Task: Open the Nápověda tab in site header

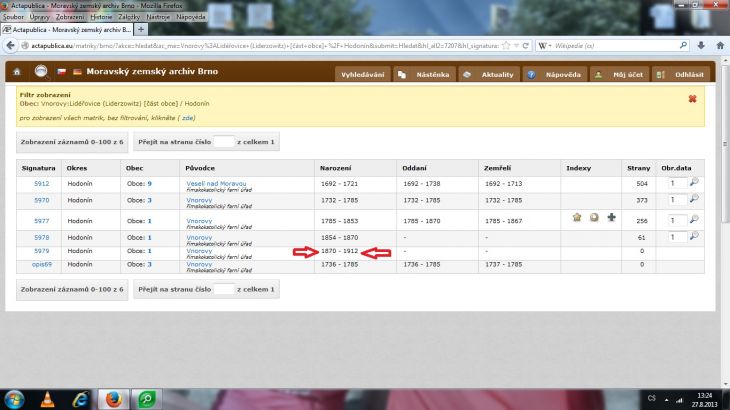Action: click(554, 74)
